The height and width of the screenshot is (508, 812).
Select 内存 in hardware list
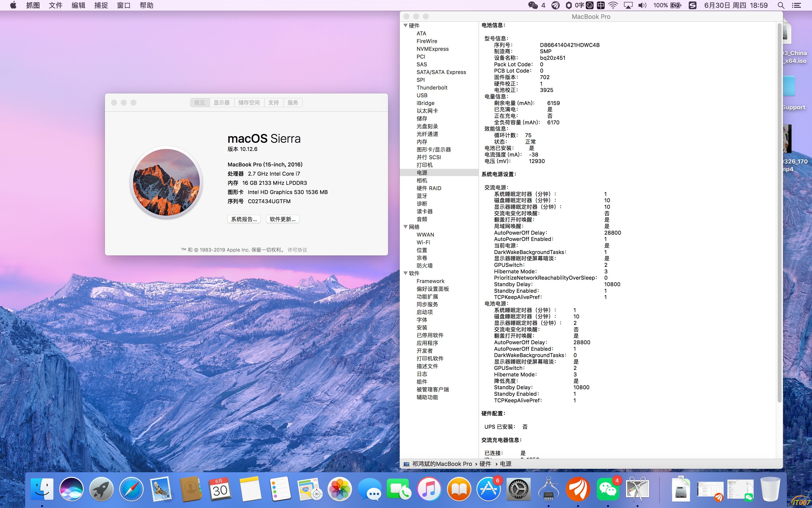(x=422, y=142)
